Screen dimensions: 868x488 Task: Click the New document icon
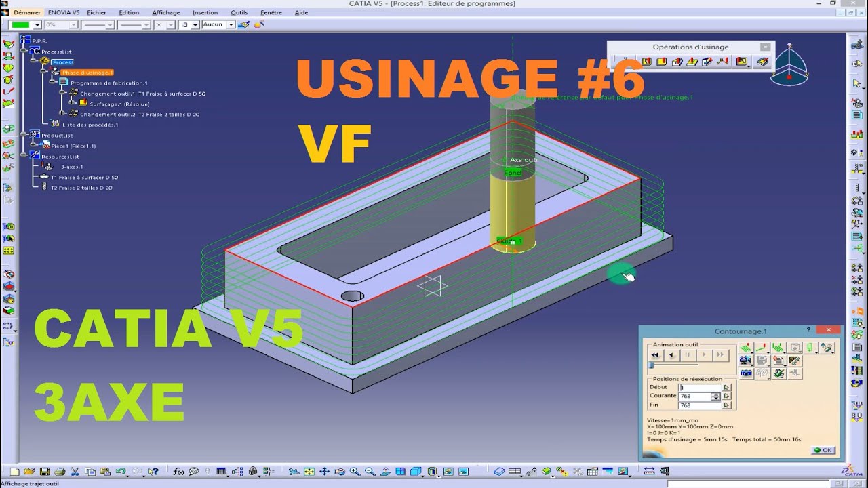[14, 472]
